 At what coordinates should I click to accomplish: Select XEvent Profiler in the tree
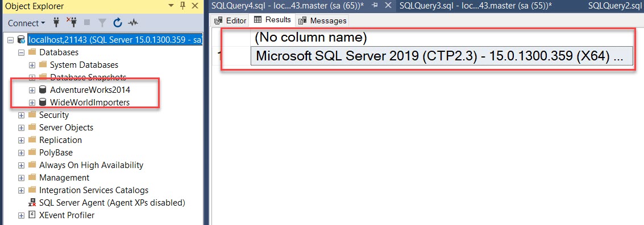67,215
